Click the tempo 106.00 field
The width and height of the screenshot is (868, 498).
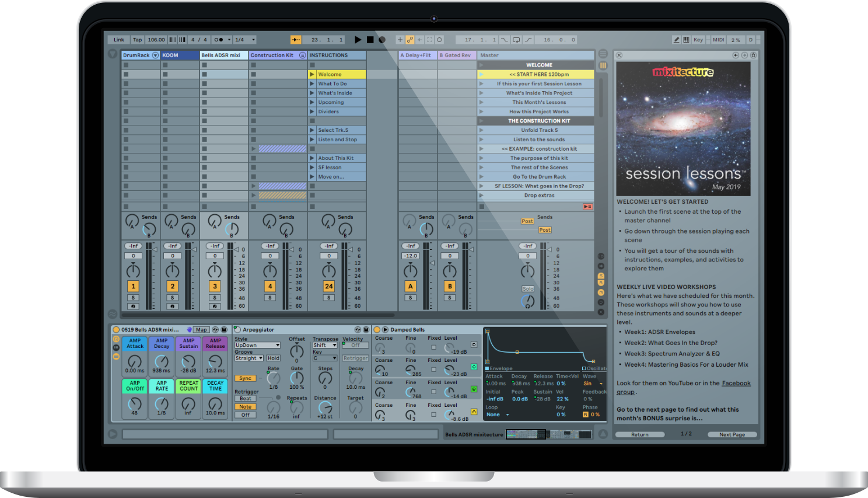coord(156,40)
